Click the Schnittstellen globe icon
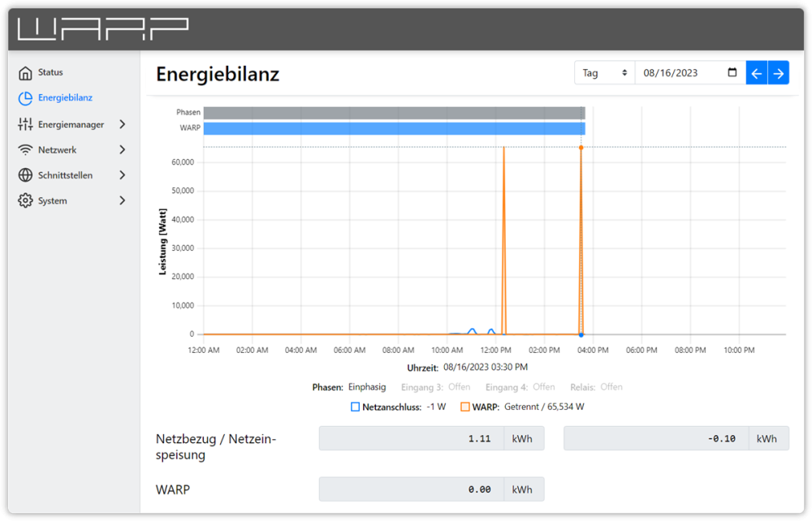 (25, 175)
